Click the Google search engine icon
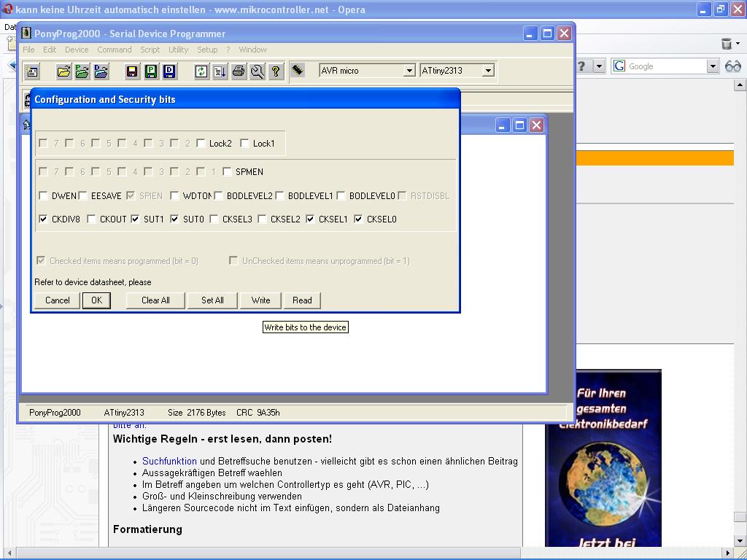 click(619, 66)
